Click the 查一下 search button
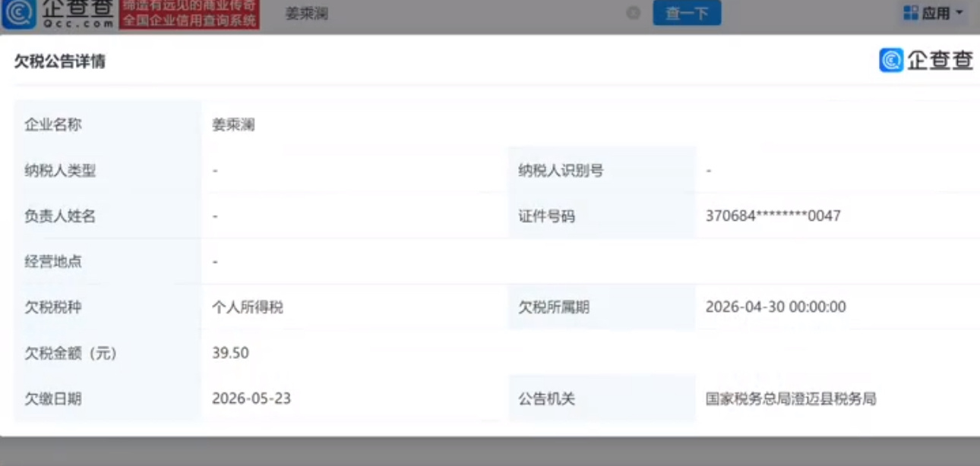Screen dimensions: 980x466 (x=687, y=13)
